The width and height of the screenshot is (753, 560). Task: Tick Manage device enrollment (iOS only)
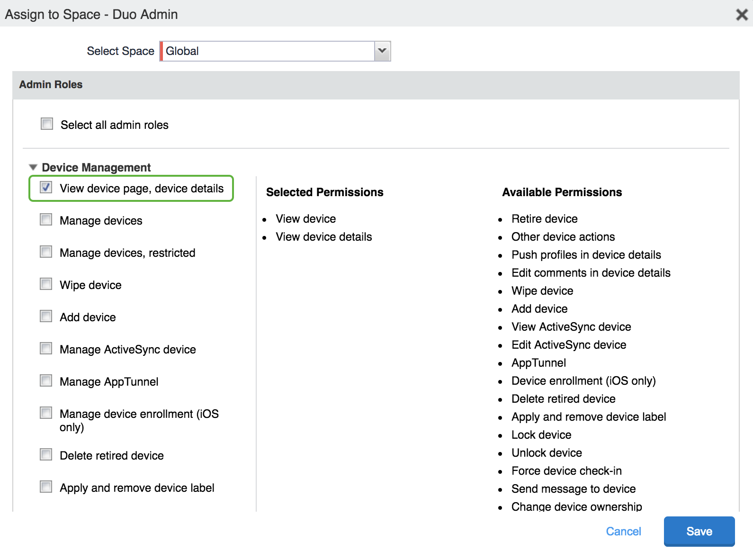[x=46, y=413]
